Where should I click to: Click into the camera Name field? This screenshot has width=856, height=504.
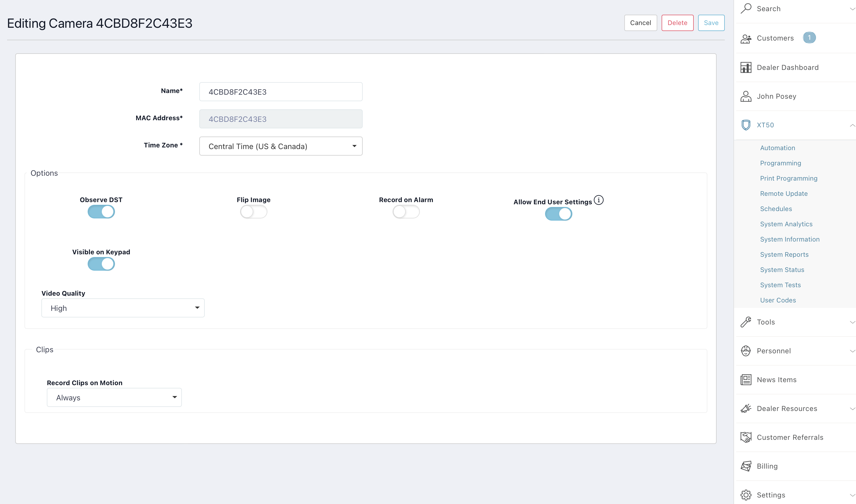281,92
